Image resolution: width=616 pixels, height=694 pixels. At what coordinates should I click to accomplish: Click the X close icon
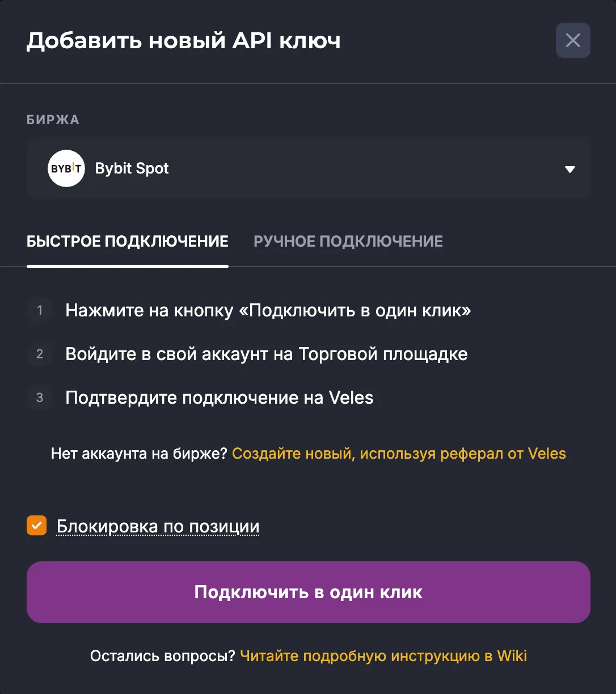coord(572,40)
